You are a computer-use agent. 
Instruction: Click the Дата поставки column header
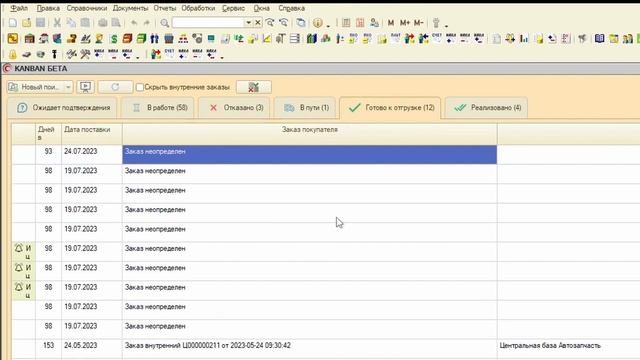pos(92,134)
